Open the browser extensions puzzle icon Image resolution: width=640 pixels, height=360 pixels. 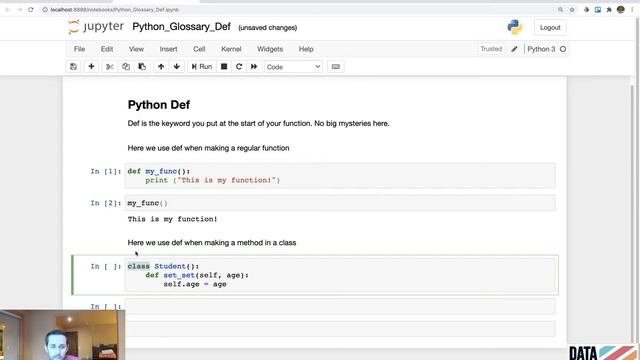coord(609,9)
